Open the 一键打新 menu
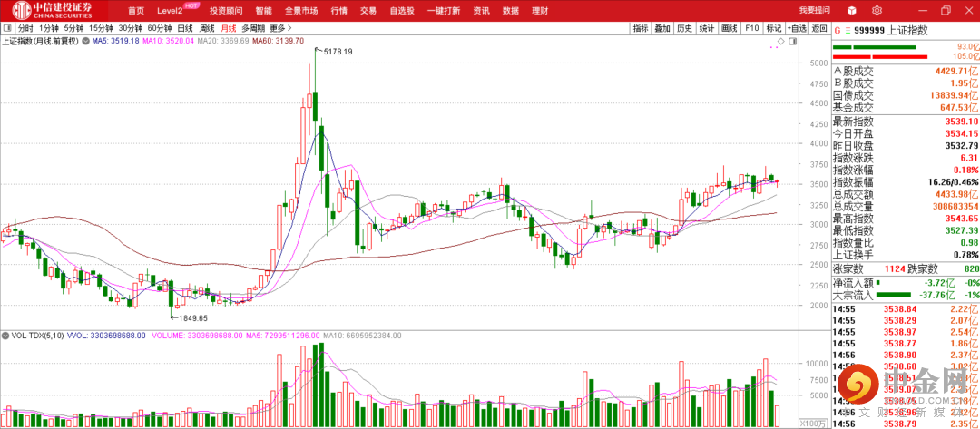 [x=444, y=11]
